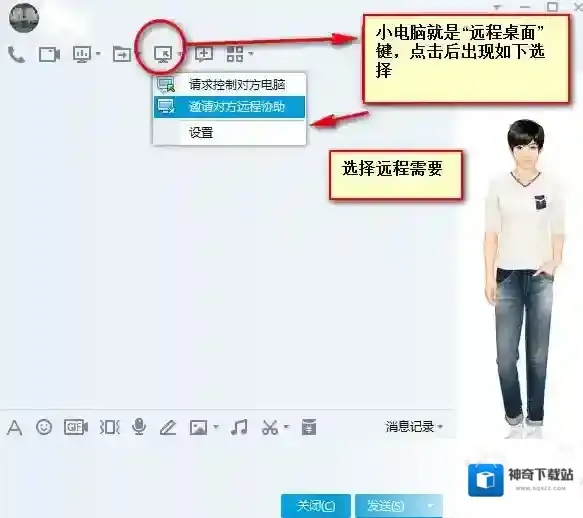Choose 请求控制对方电脑 menu entry

tap(229, 85)
